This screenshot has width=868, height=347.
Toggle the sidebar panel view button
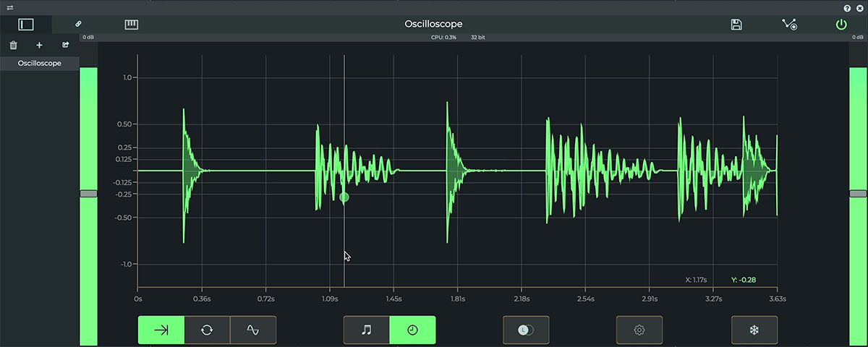coord(26,24)
